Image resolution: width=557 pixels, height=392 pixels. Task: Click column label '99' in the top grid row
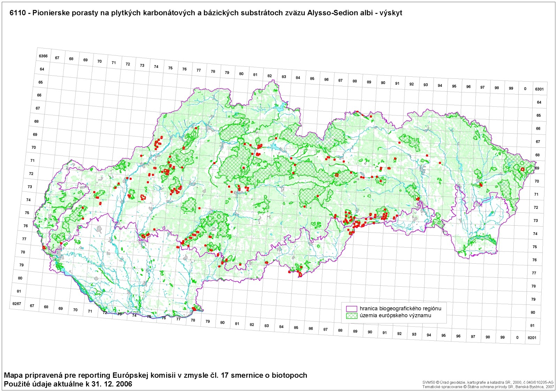(x=511, y=89)
